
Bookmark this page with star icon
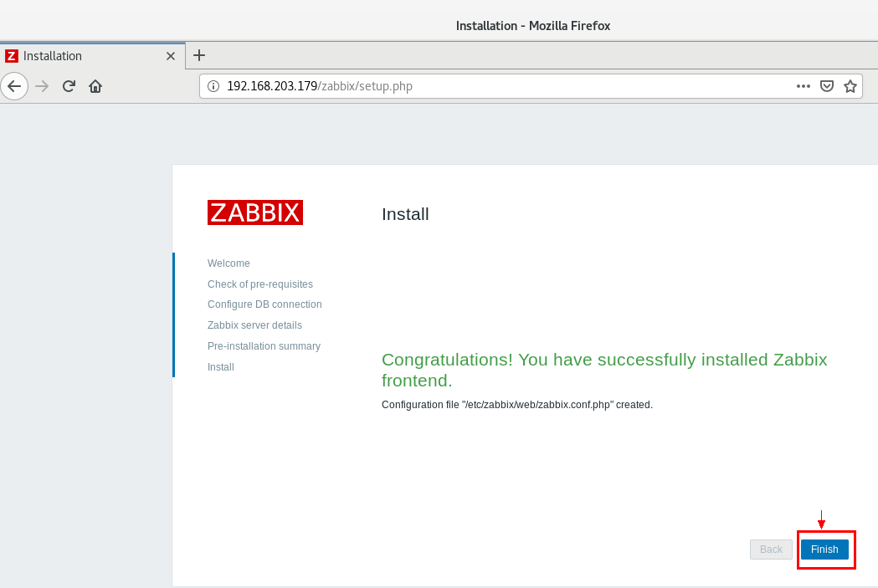[850, 86]
